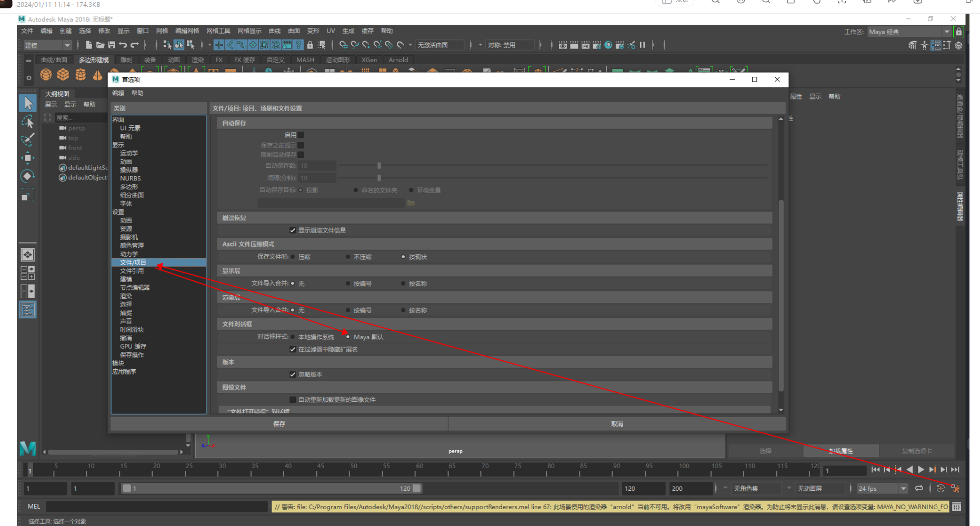The height and width of the screenshot is (526, 980).
Task: Click the 取消 button in preferences
Action: point(617,424)
